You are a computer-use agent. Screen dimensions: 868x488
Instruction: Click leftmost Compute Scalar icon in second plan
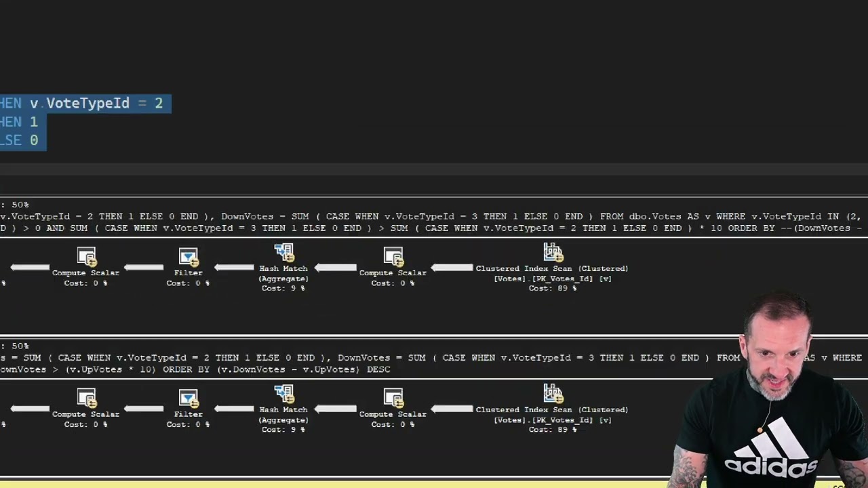pos(86,399)
